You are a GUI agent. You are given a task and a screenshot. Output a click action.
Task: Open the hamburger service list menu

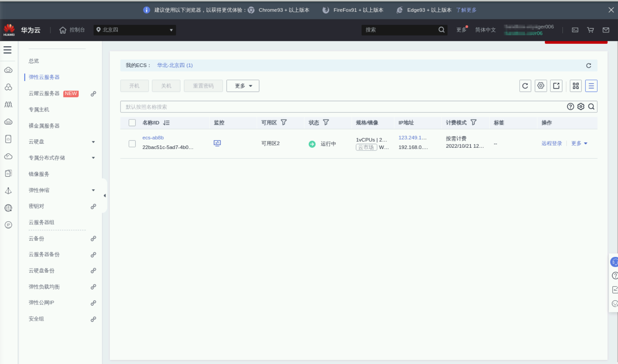click(x=7, y=50)
